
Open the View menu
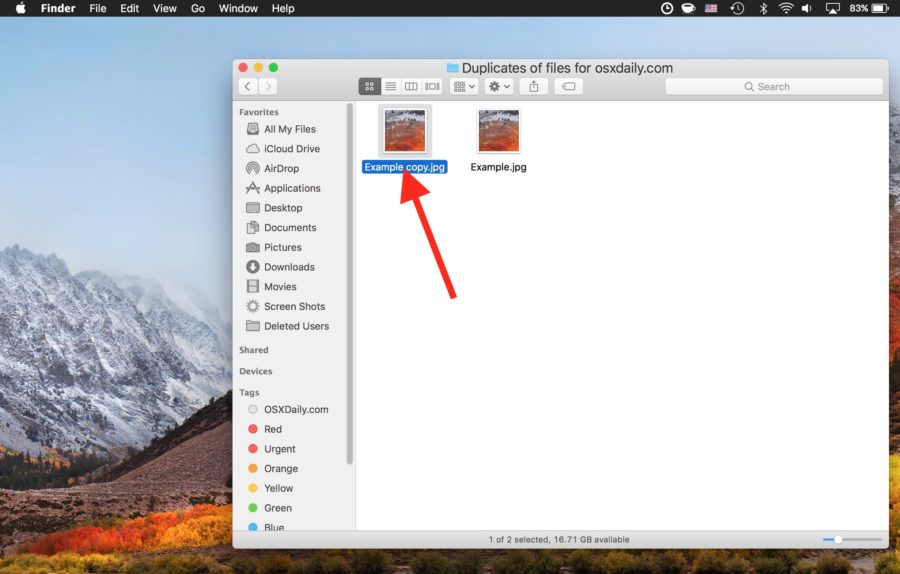165,8
